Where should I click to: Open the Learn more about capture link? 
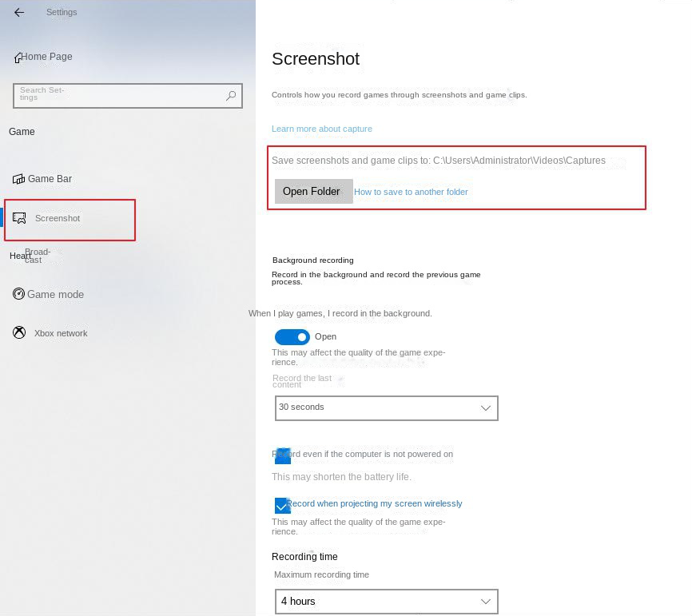tap(321, 129)
